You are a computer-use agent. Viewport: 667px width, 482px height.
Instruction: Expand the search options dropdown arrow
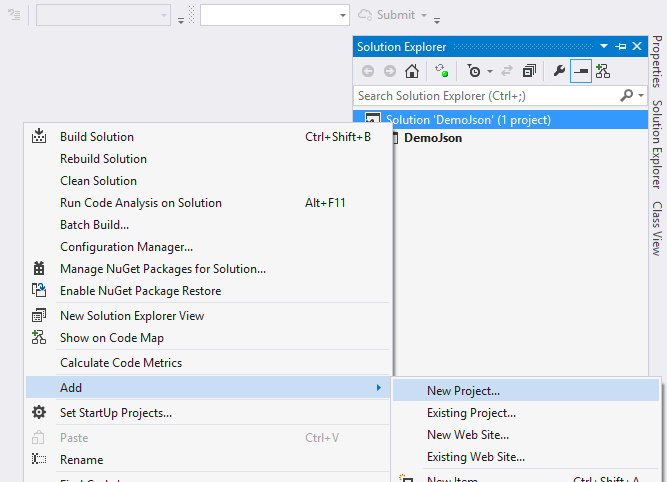pos(640,96)
